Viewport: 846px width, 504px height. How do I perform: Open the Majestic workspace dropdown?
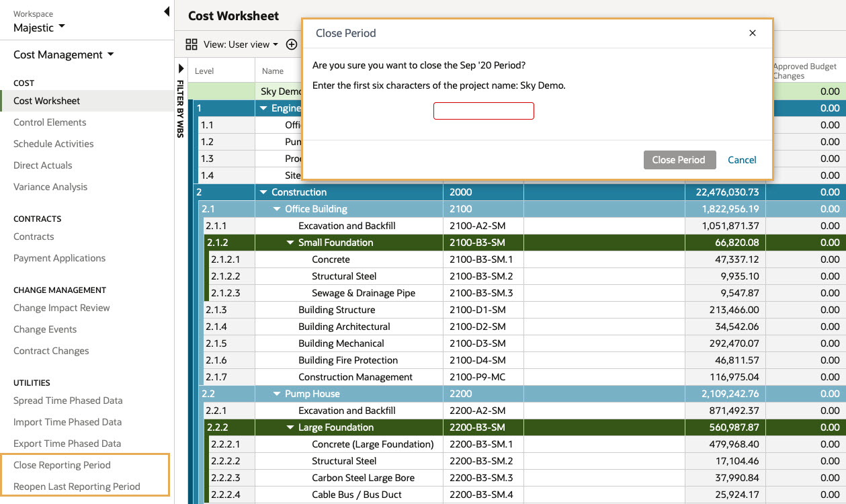[x=40, y=28]
